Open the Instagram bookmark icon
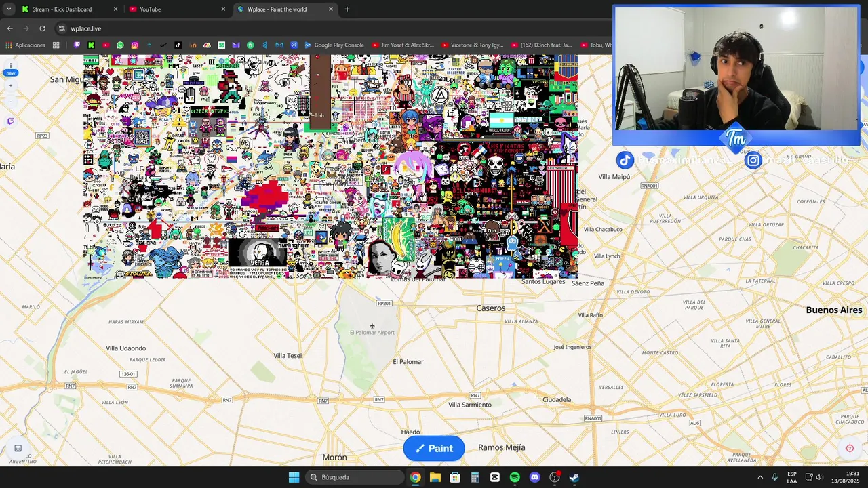This screenshot has width=868, height=488. click(x=134, y=45)
